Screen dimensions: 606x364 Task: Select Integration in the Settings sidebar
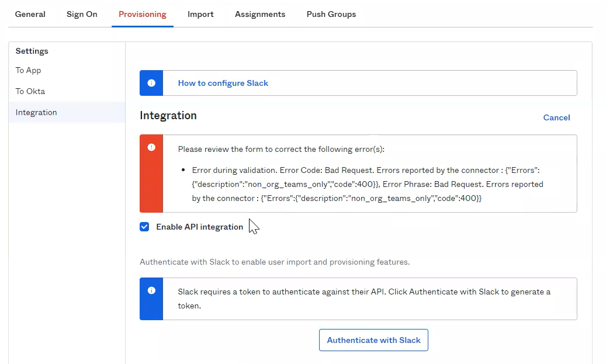pos(36,112)
